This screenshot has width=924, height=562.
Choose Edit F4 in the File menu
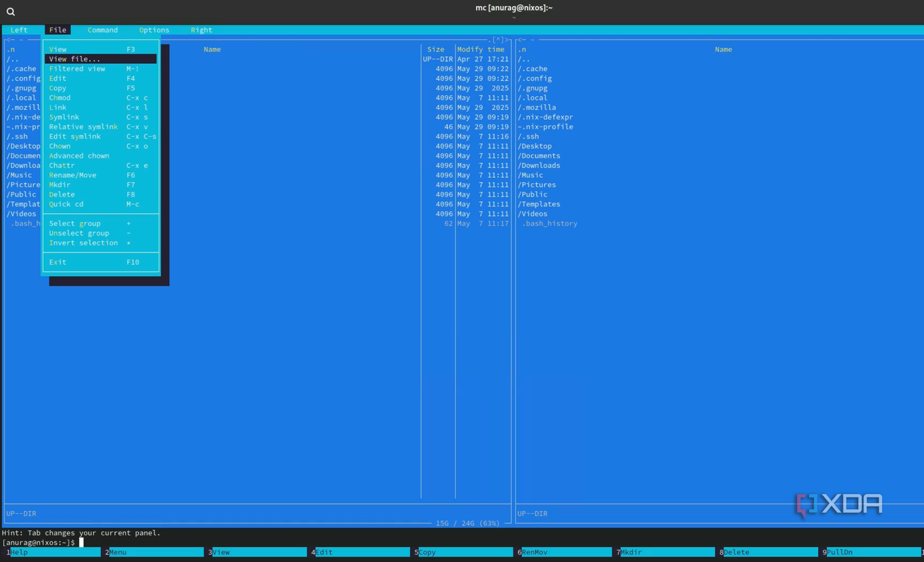coord(101,79)
